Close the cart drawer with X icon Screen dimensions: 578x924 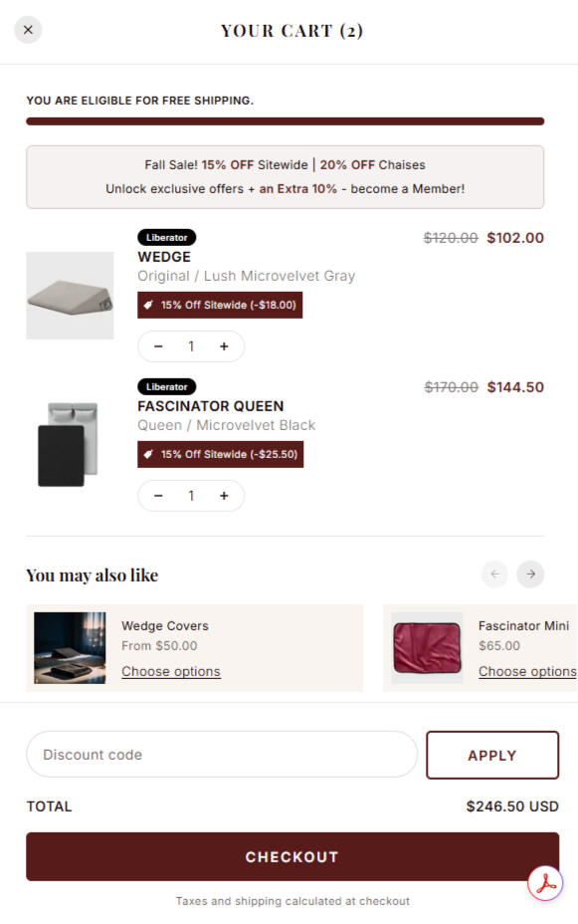click(28, 30)
